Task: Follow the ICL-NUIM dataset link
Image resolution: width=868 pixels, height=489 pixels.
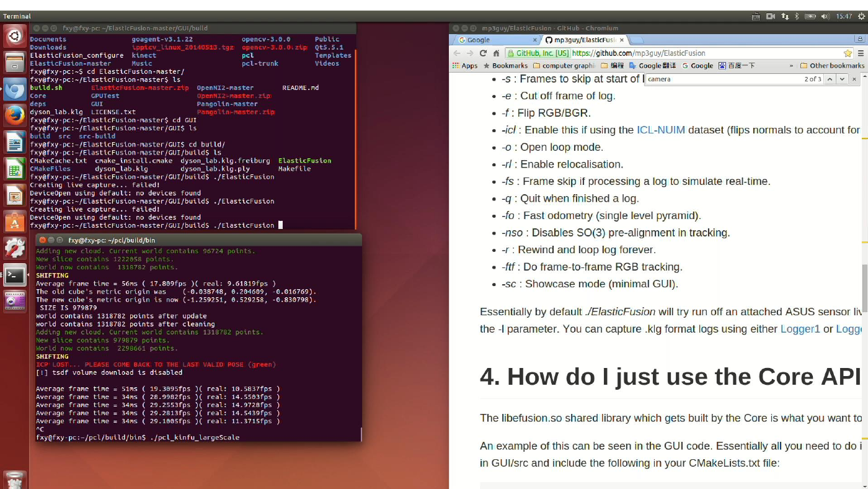Action: click(x=660, y=130)
